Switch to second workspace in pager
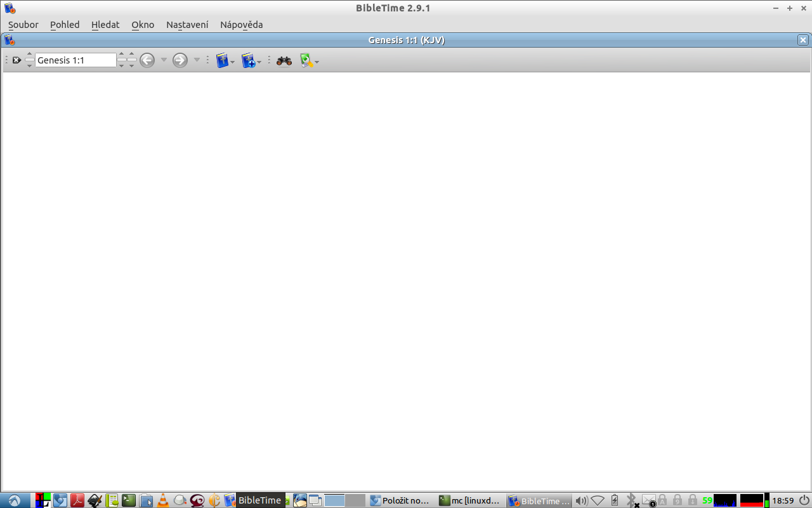Viewport: 812px width, 508px height. click(355, 500)
